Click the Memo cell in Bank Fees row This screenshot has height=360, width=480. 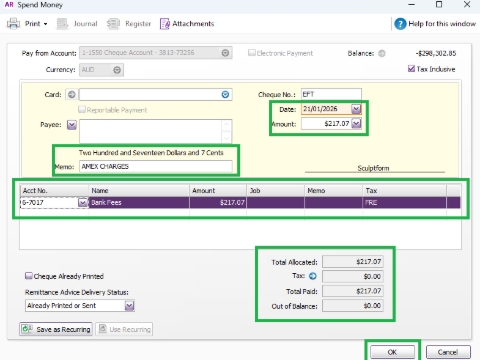pyautogui.click(x=333, y=203)
